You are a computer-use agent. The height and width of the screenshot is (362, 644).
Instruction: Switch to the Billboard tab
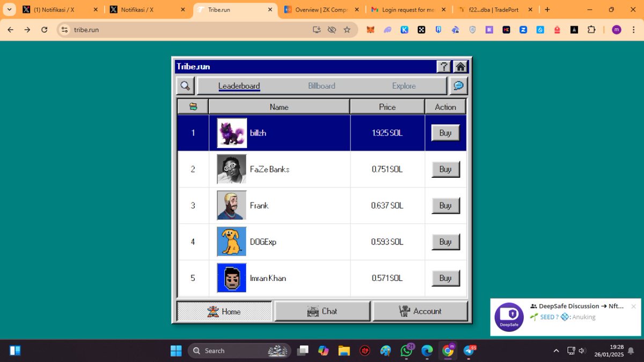click(x=321, y=86)
